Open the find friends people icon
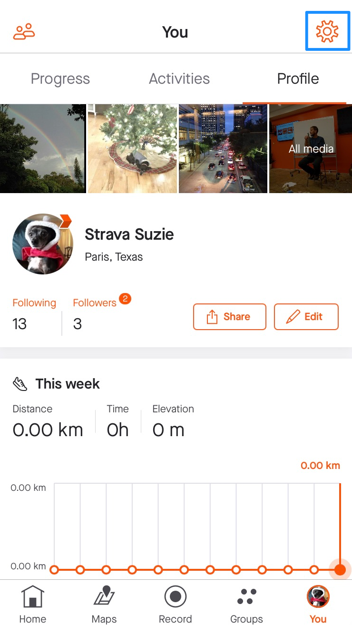352x644 pixels. click(x=24, y=31)
